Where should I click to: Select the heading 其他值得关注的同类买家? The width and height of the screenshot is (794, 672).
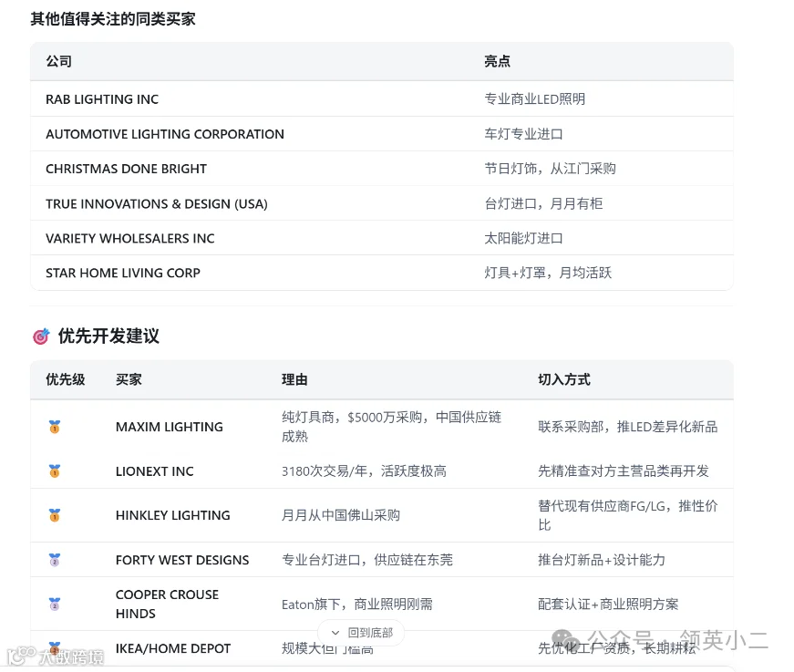click(113, 19)
